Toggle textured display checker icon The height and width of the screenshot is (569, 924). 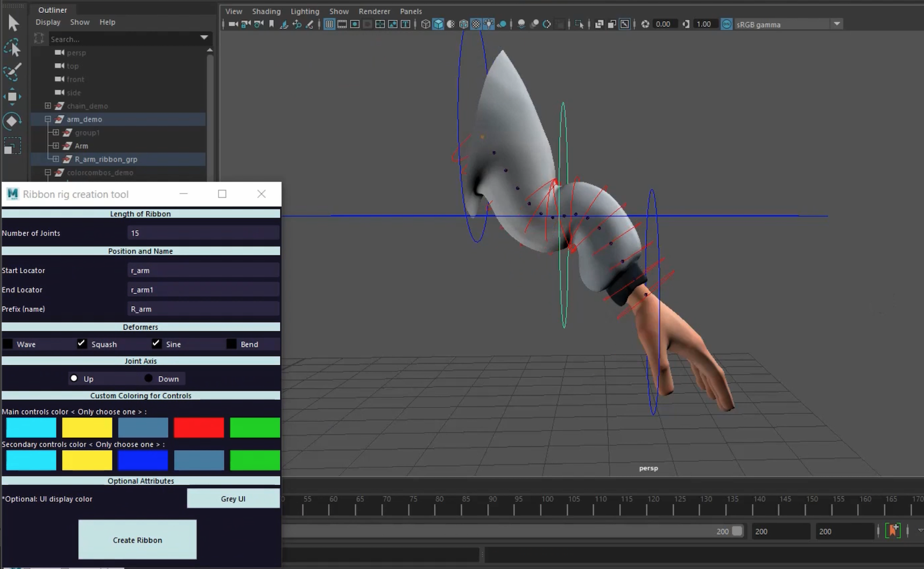point(476,24)
